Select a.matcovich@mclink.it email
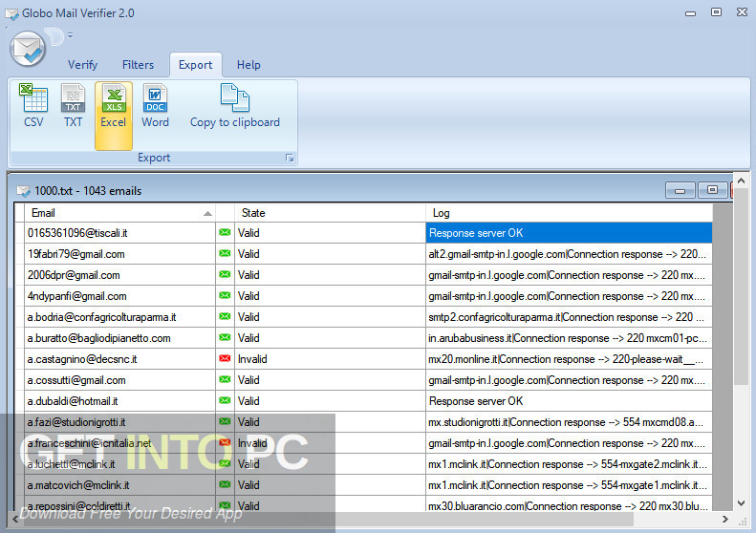The width and height of the screenshot is (756, 533). click(78, 485)
